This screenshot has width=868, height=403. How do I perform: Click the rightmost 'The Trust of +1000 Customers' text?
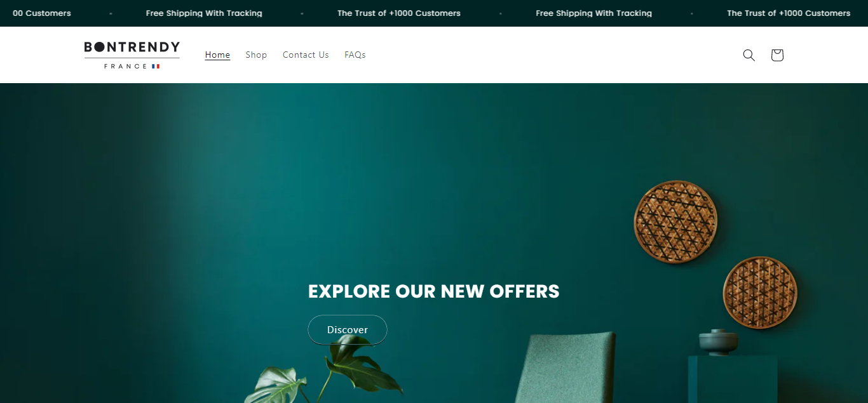click(789, 13)
